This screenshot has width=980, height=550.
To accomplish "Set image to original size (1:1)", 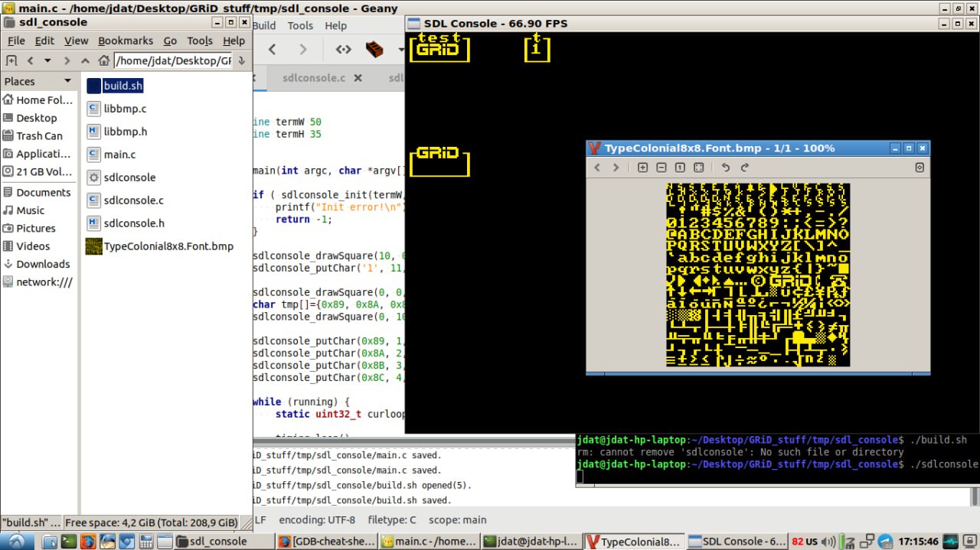I will click(680, 168).
